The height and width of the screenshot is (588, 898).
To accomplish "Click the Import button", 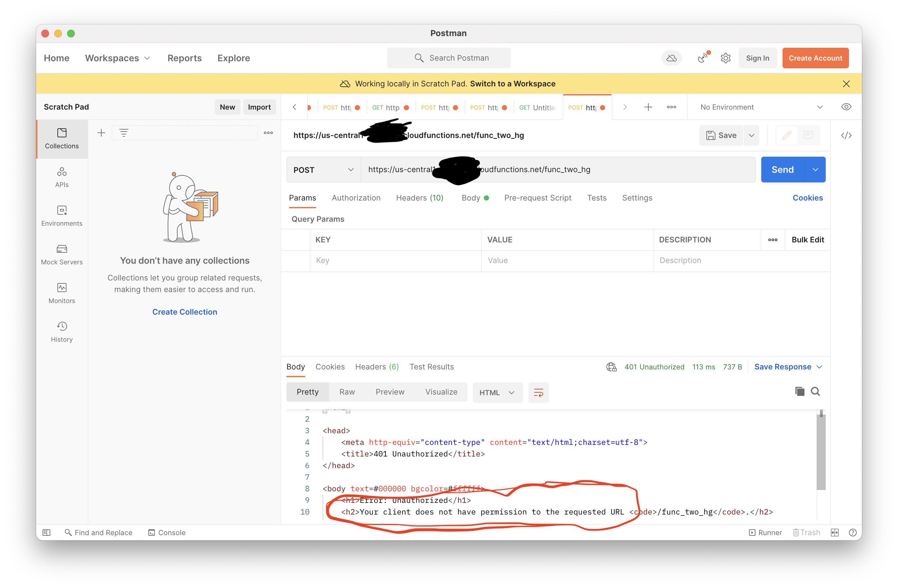I will tap(259, 107).
